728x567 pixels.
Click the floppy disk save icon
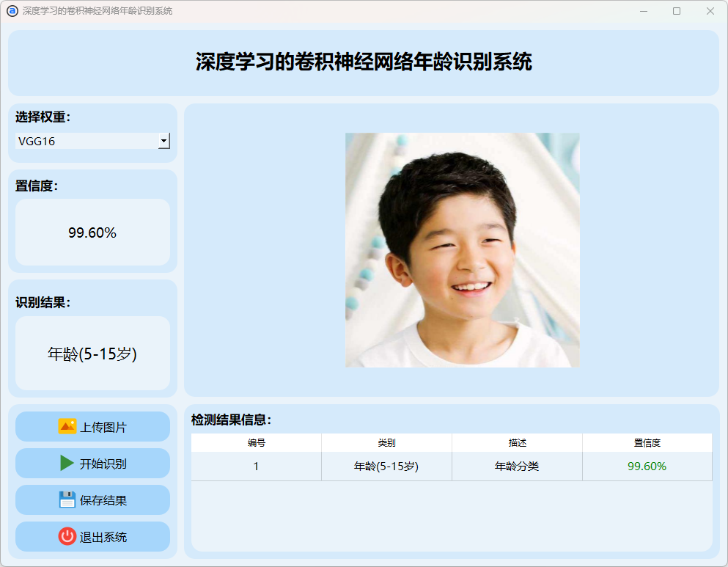click(67, 500)
